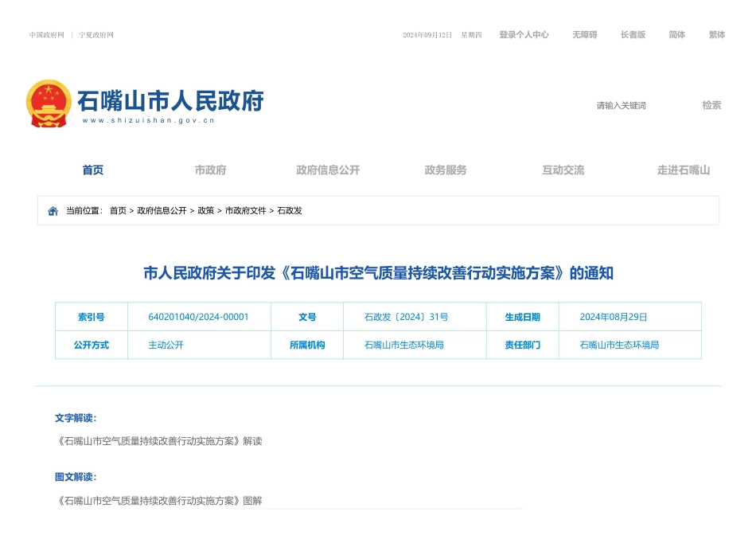Switch to 繁体 traditional Chinese
This screenshot has height=535, width=756.
tap(716, 35)
